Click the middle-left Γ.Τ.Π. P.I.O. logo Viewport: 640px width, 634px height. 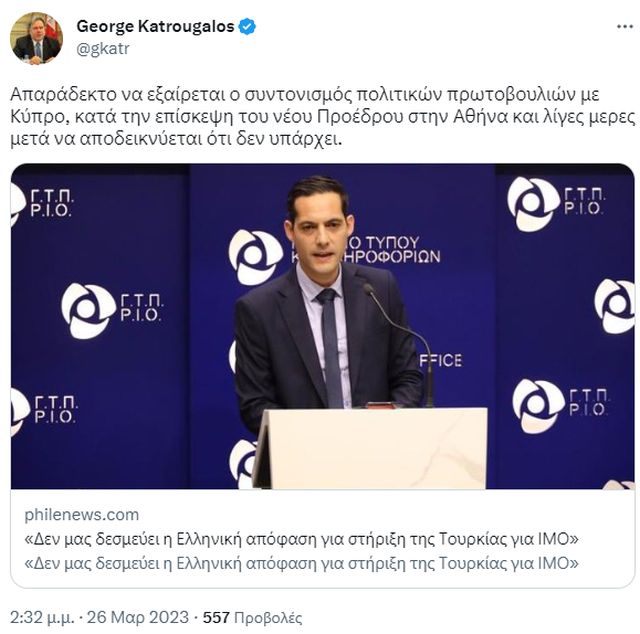(113, 309)
